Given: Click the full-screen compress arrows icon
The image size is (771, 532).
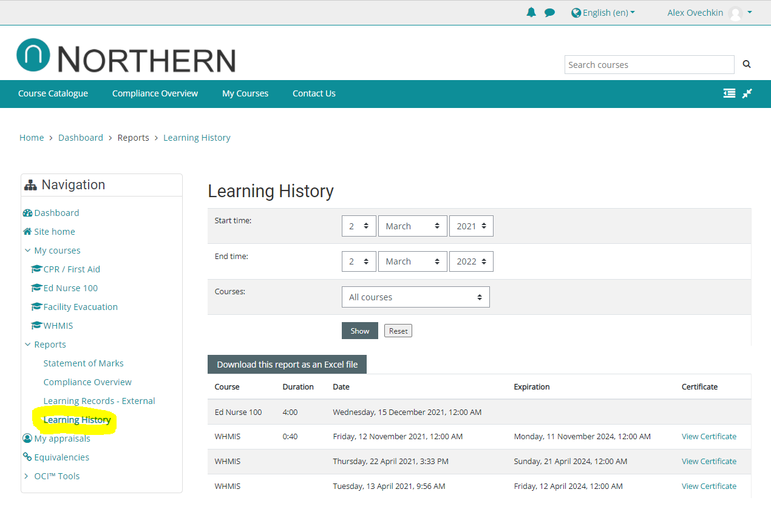Looking at the screenshot, I should (x=747, y=93).
